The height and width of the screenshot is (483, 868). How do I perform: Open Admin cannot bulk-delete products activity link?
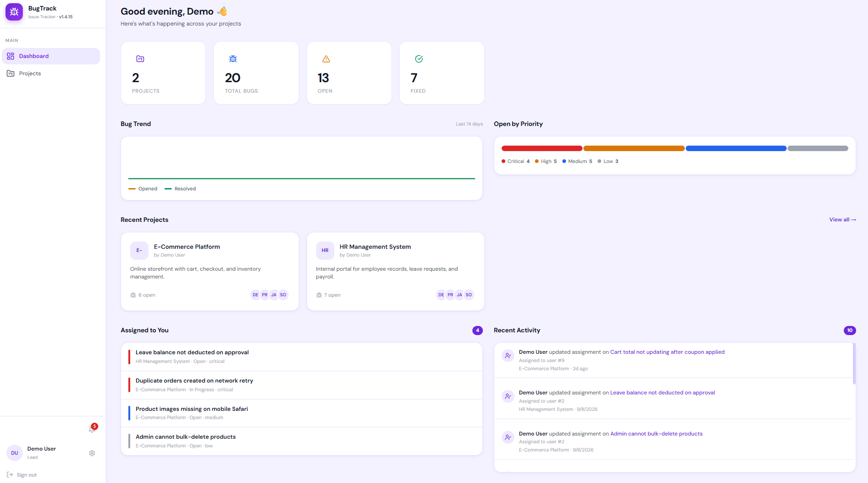656,434
